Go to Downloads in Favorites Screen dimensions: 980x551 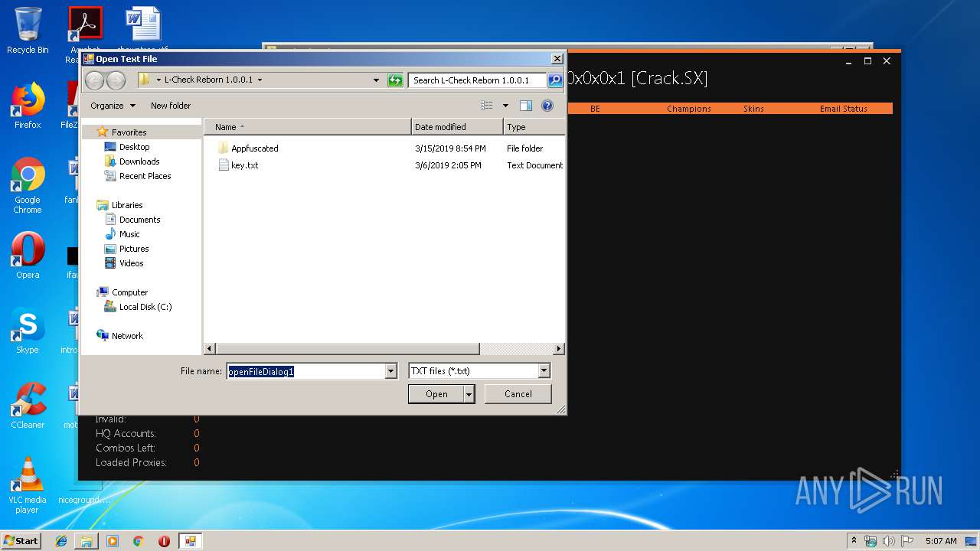pyautogui.click(x=139, y=161)
